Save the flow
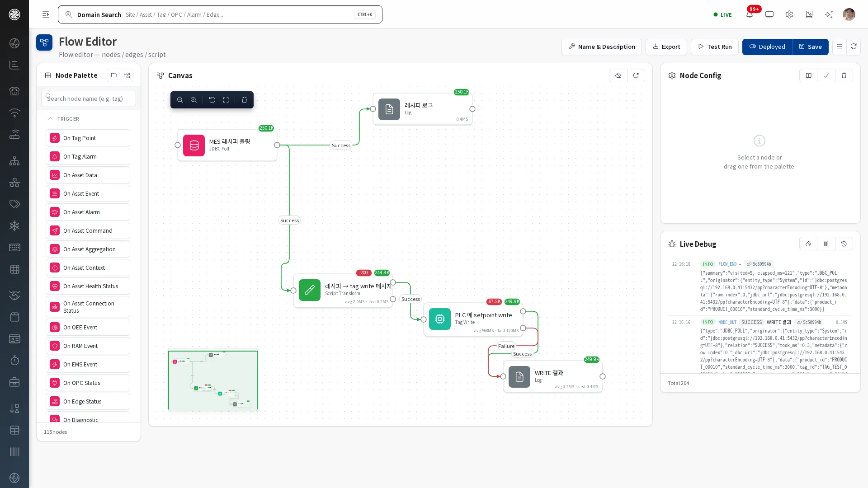This screenshot has width=868, height=488. tap(810, 47)
